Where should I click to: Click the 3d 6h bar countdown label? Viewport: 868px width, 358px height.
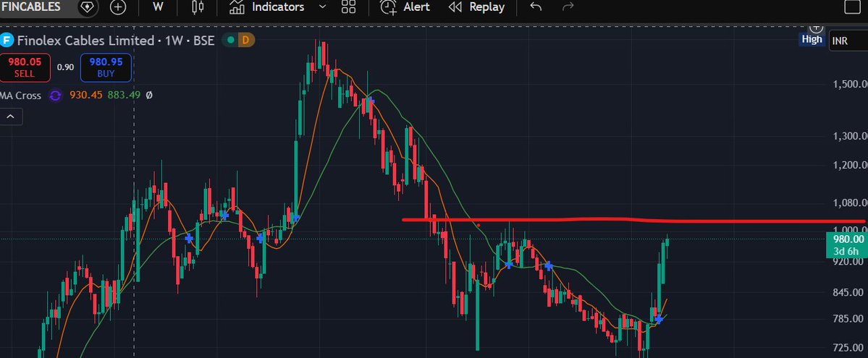point(846,251)
